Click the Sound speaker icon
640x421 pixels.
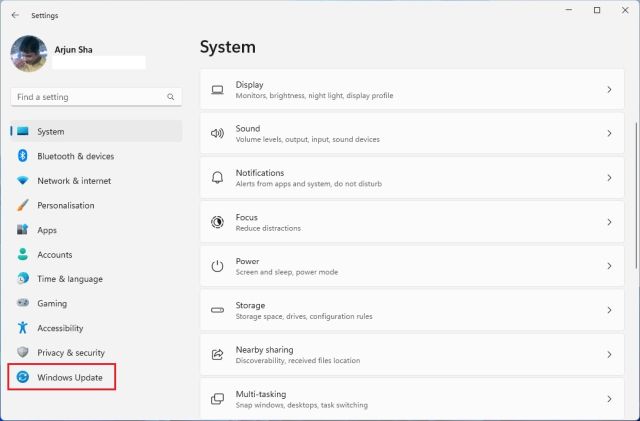(x=217, y=133)
